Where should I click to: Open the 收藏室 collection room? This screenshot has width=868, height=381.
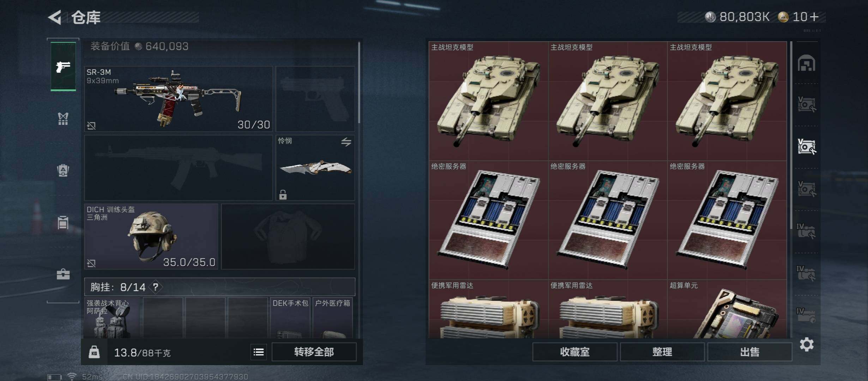click(575, 352)
